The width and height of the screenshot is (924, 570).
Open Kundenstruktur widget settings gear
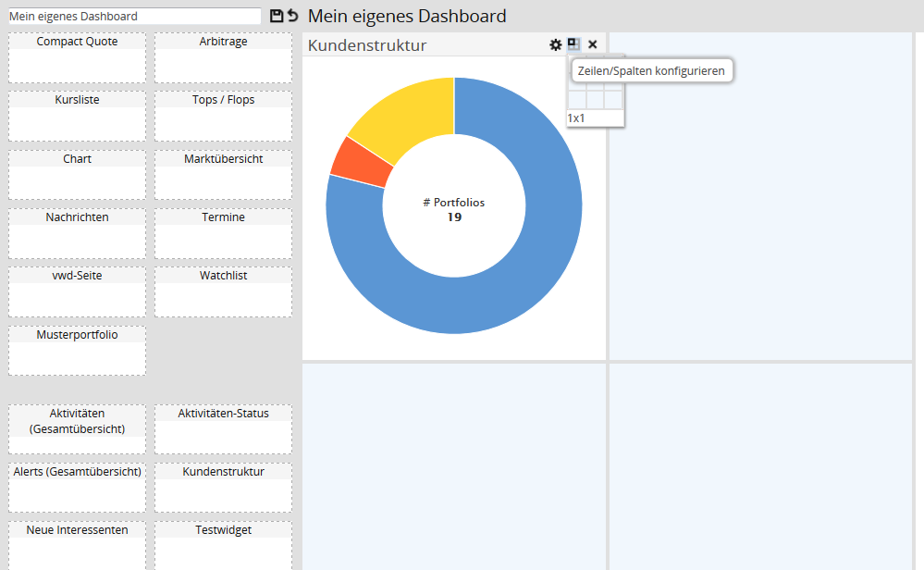(x=555, y=44)
